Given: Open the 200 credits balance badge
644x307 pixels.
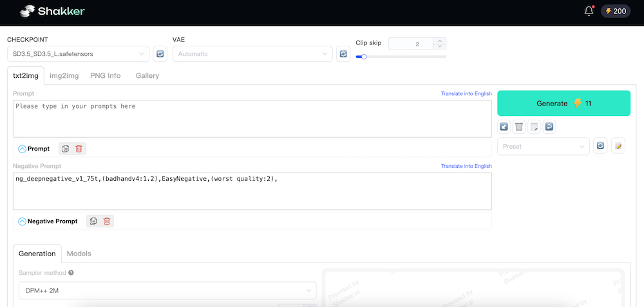Looking at the screenshot, I should coord(616,11).
